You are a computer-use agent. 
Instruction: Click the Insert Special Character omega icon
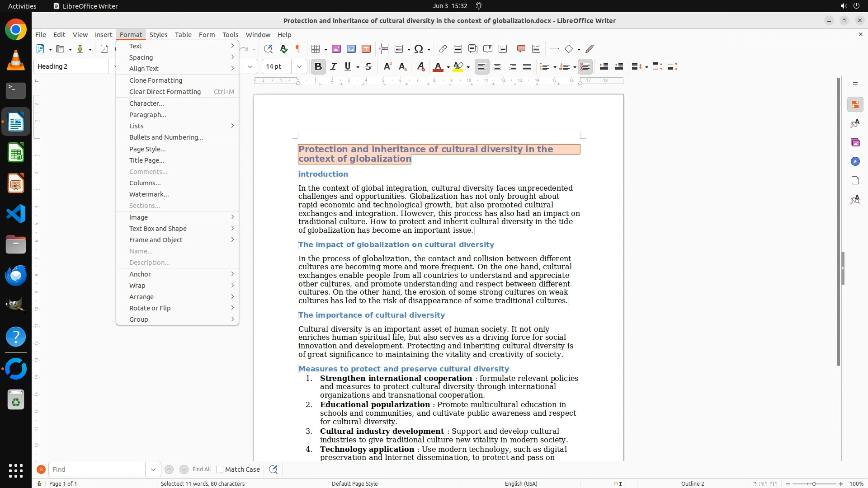pyautogui.click(x=419, y=49)
